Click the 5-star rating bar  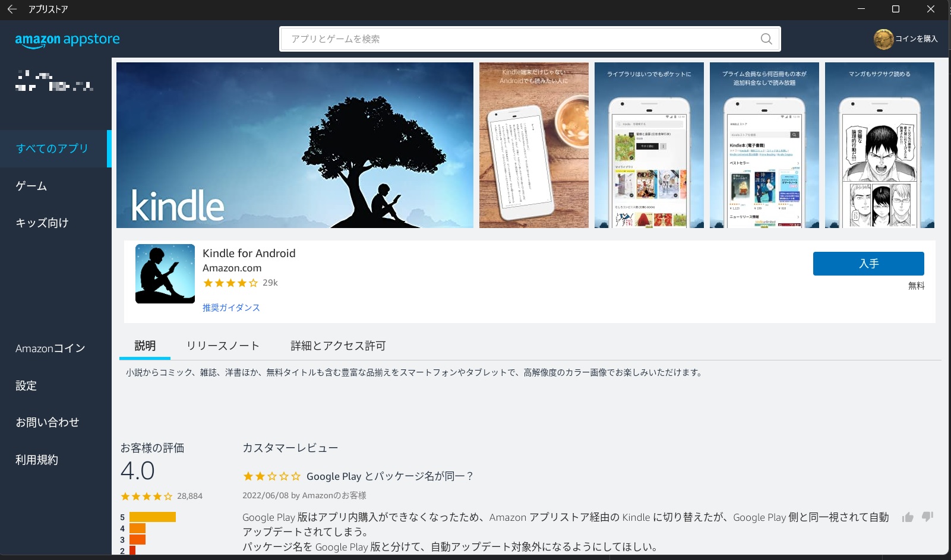pos(153,517)
